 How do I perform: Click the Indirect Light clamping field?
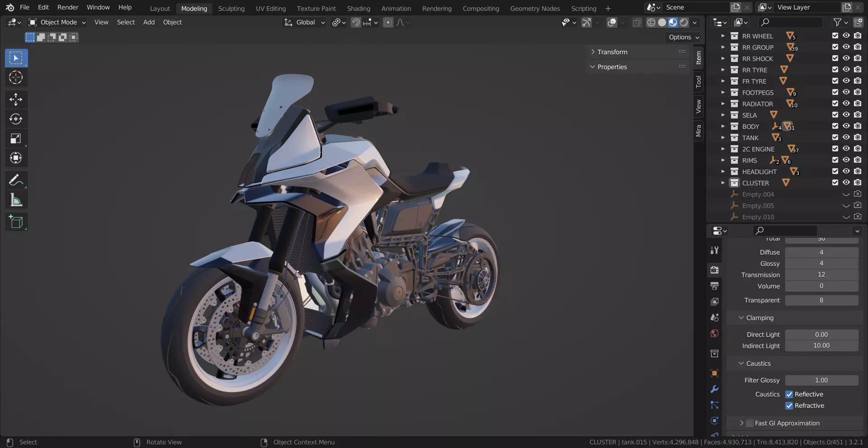821,346
